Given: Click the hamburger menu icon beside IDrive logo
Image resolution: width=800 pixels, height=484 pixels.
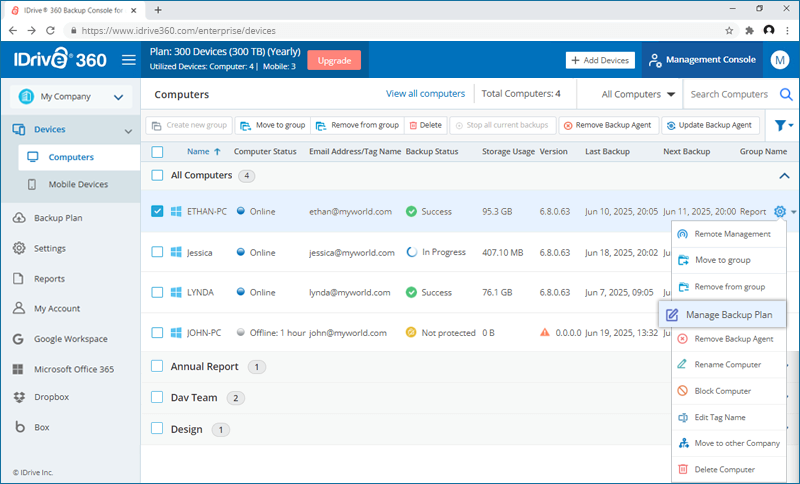Looking at the screenshot, I should click(128, 60).
